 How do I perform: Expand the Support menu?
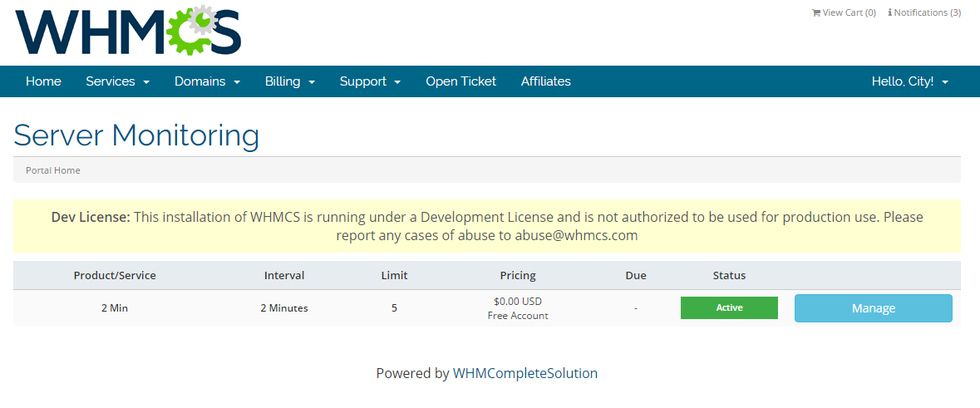(x=370, y=81)
